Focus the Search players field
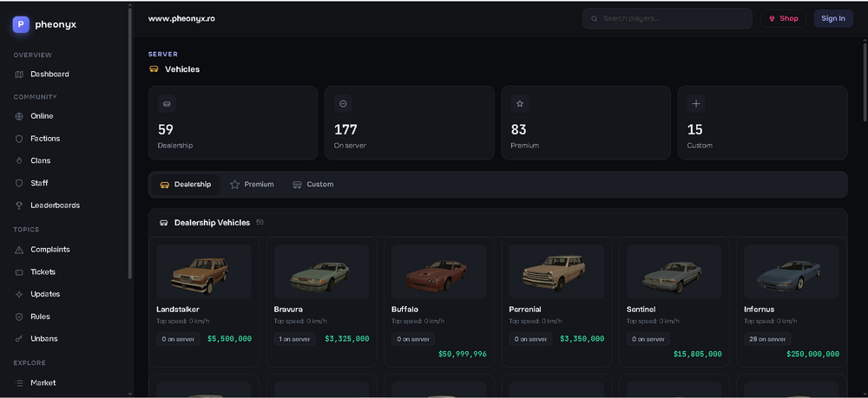Screen dimensions: 868x398 pyautogui.click(x=667, y=19)
